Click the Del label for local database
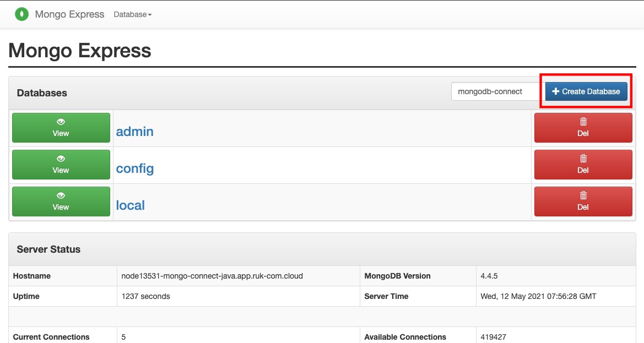 click(583, 207)
